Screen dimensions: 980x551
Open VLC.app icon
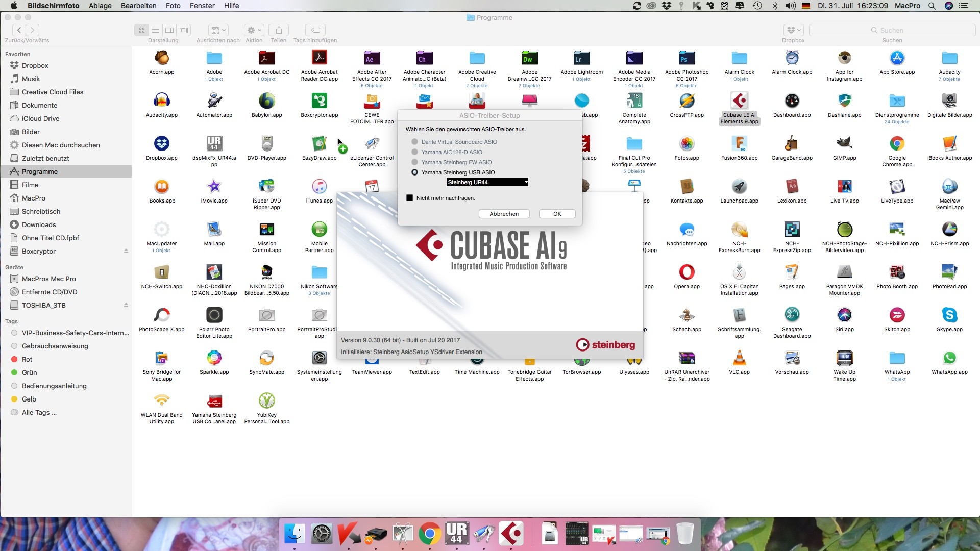point(739,358)
